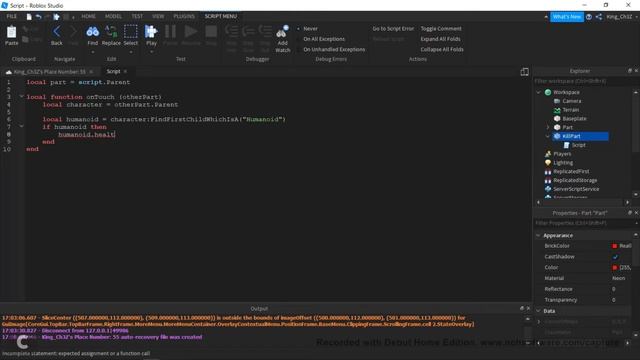This screenshot has height=360, width=640.
Task: Click the share icon near the username
Action: (x=599, y=17)
